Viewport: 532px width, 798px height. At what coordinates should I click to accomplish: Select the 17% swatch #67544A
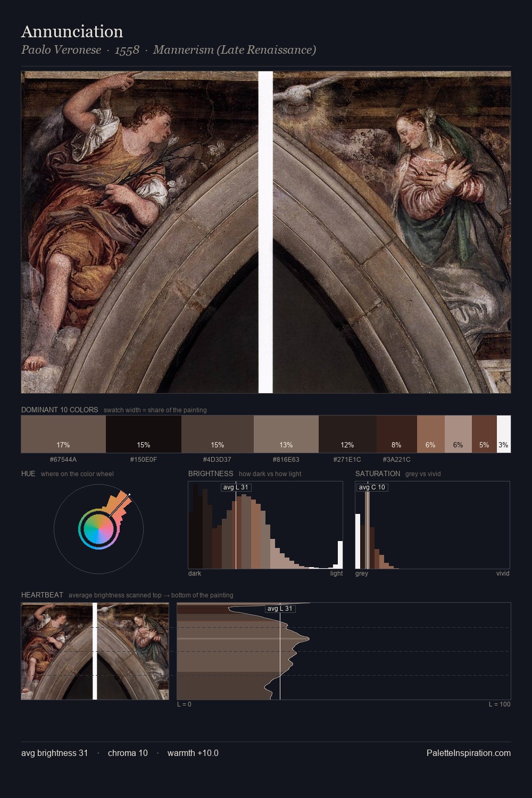63,434
